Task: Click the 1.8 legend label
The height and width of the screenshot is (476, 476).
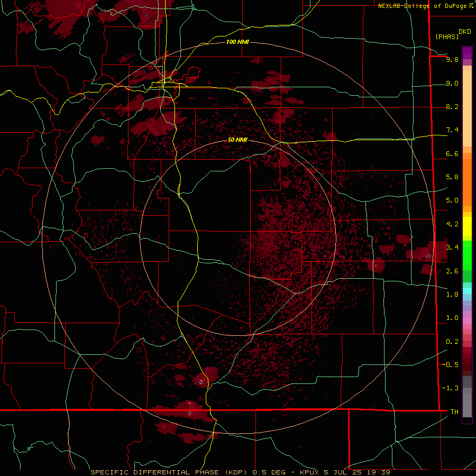Action: point(452,295)
